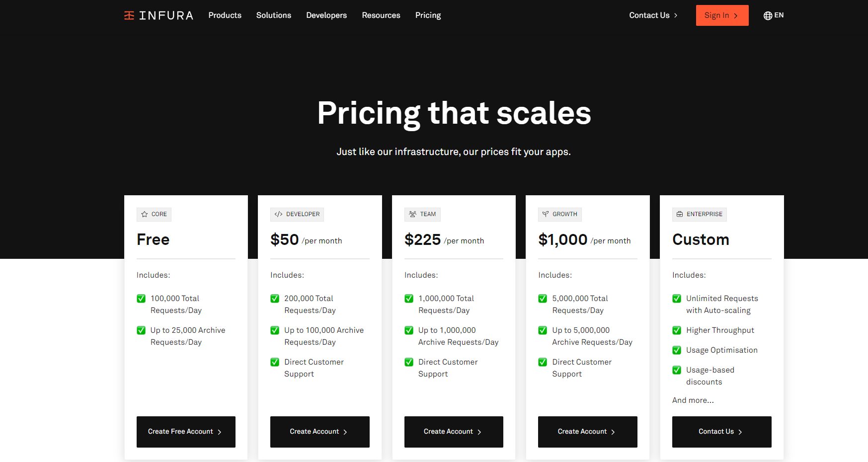
Task: Open the Developers menu item
Action: [x=326, y=15]
